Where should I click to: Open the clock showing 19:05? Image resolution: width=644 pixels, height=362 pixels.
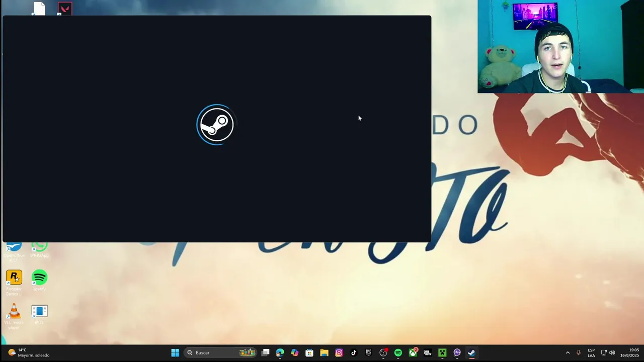coord(629,353)
